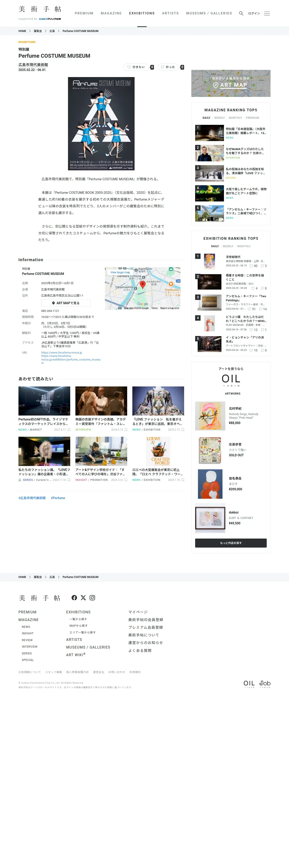The height and width of the screenshot is (868, 289).
Task: Open MUSEUMS / GALLERIES top navigation item
Action: [209, 14]
